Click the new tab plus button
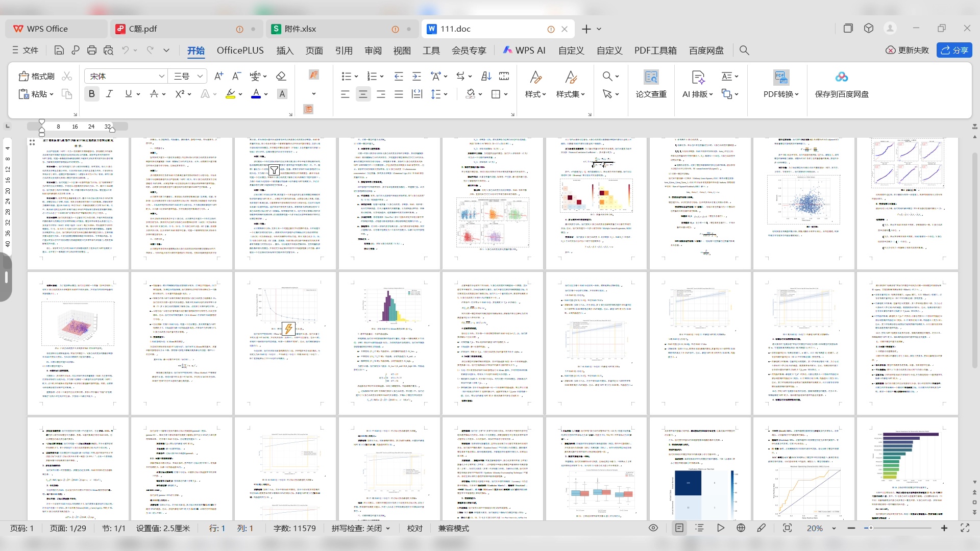This screenshot has height=551, width=980. (x=586, y=29)
